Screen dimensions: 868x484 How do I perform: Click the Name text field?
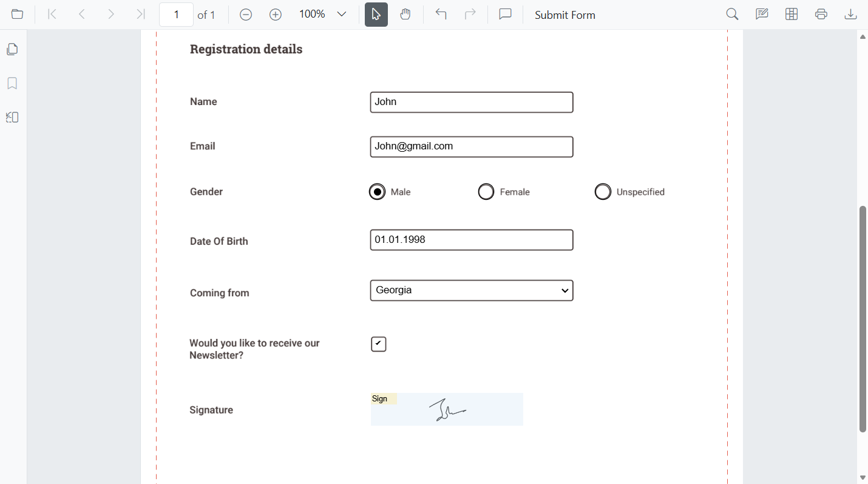472,102
